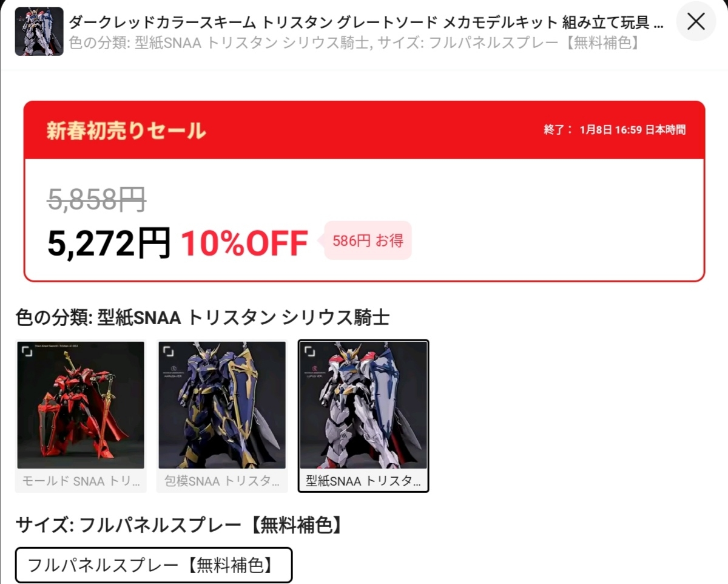Enlarge the blue-gold mecha variant image

point(168,351)
